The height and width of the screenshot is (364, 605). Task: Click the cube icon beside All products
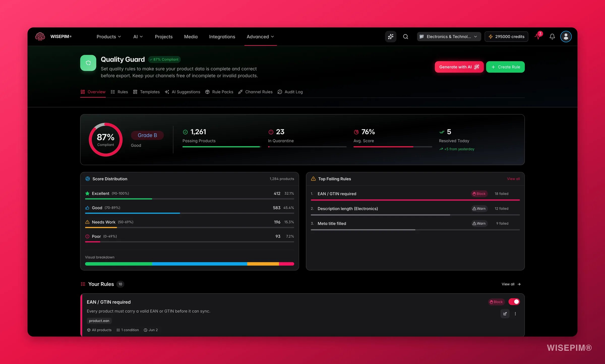[89, 330]
